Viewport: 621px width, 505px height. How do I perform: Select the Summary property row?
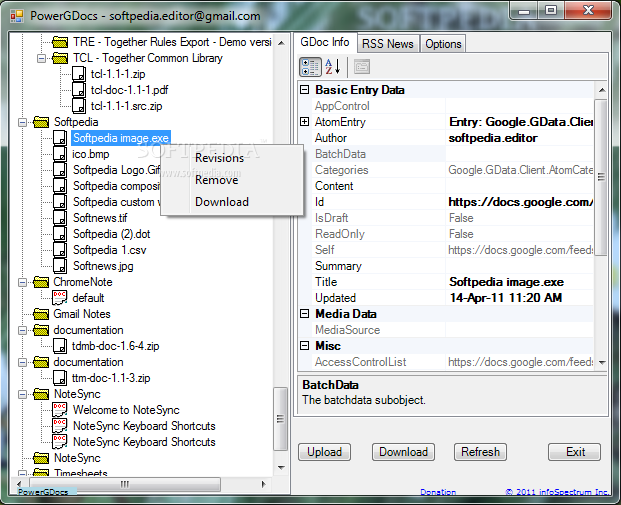(x=452, y=266)
